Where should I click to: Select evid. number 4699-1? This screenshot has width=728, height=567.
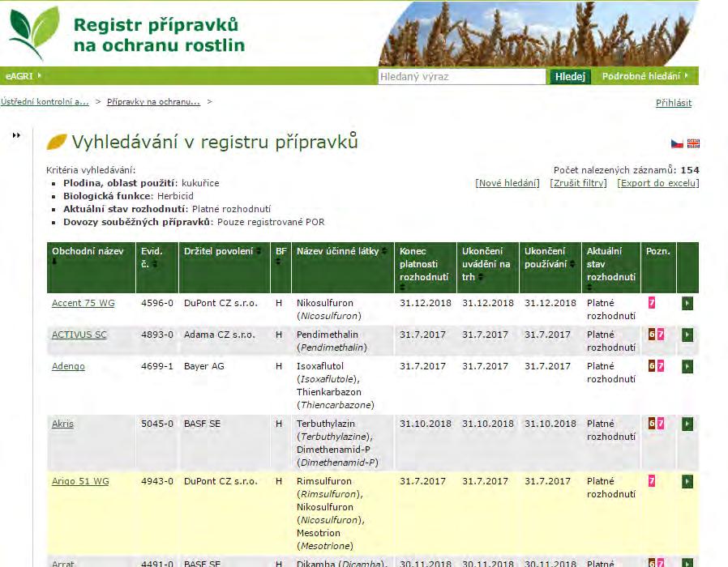157,366
